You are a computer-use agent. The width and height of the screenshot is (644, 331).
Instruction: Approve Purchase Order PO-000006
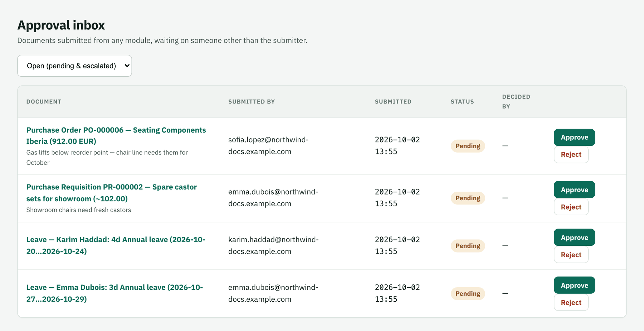pos(574,138)
